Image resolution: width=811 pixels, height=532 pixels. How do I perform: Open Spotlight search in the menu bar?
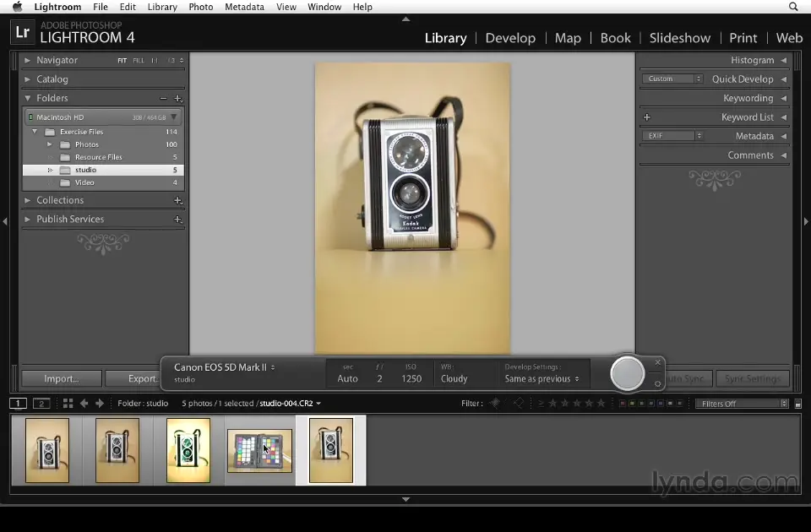[793, 7]
